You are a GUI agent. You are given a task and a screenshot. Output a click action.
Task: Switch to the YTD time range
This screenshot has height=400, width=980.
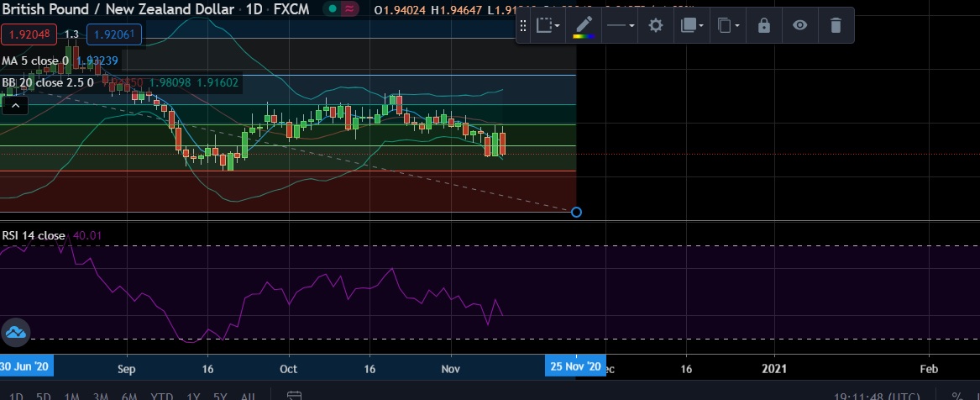[x=160, y=395]
